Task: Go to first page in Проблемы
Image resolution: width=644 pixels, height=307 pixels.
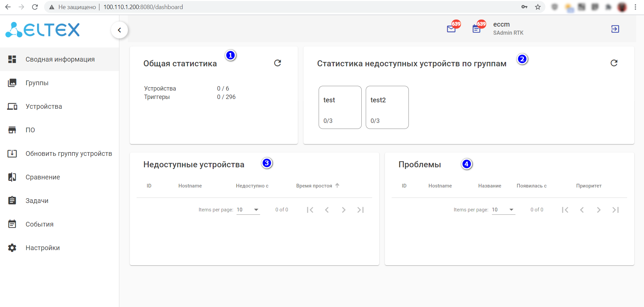Action: tap(565, 210)
